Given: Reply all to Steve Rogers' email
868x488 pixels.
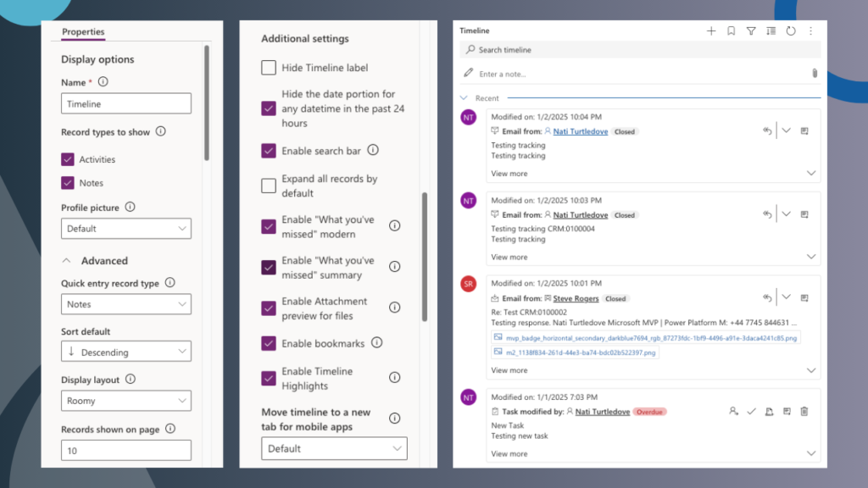Looking at the screenshot, I should pos(766,297).
